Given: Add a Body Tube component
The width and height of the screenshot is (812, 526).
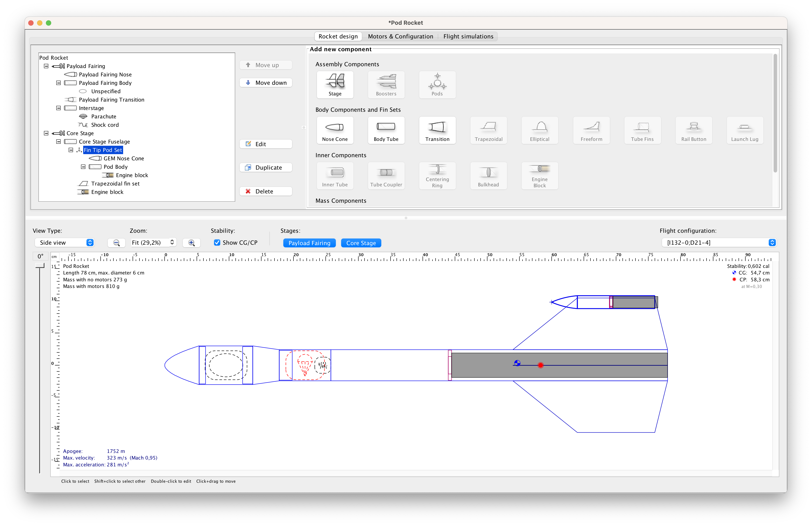Looking at the screenshot, I should 386,130.
